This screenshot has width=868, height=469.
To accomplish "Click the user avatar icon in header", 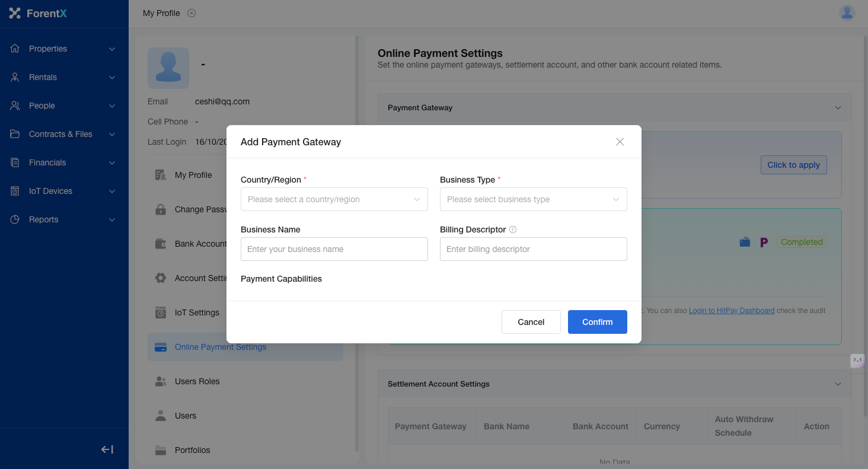I will click(847, 13).
